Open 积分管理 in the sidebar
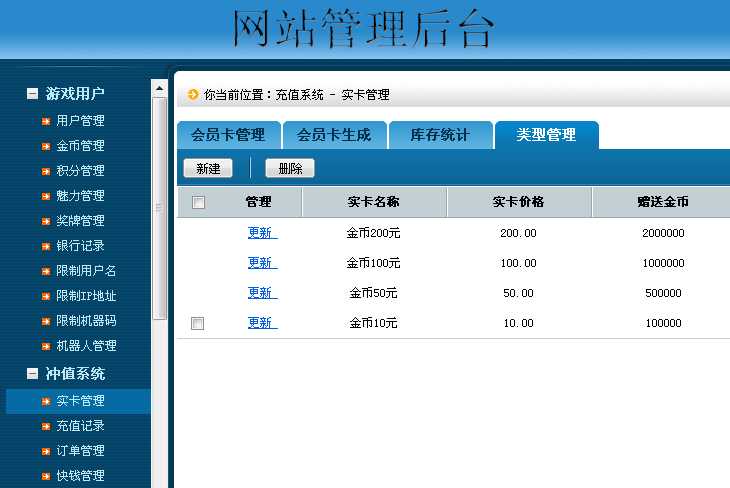The width and height of the screenshot is (730, 488). [81, 171]
